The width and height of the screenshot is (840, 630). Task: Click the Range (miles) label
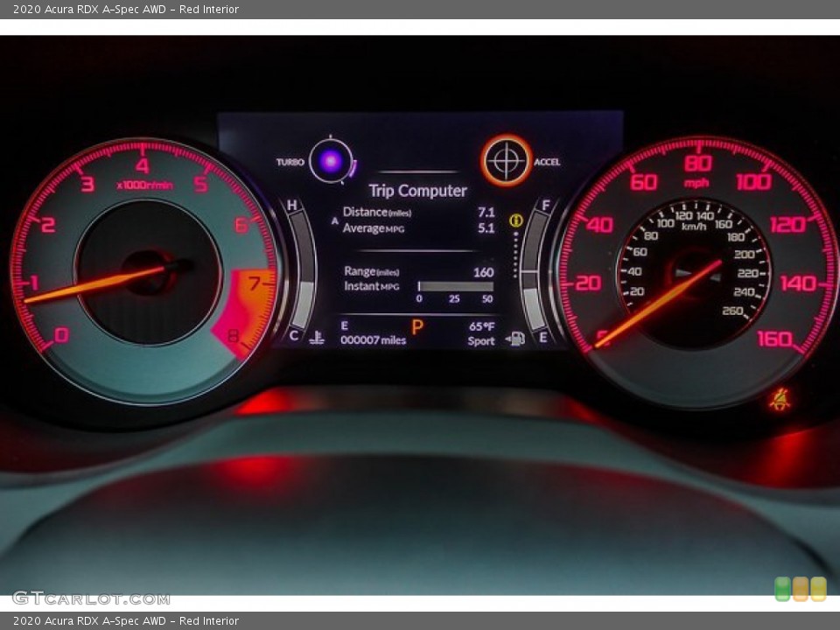372,271
